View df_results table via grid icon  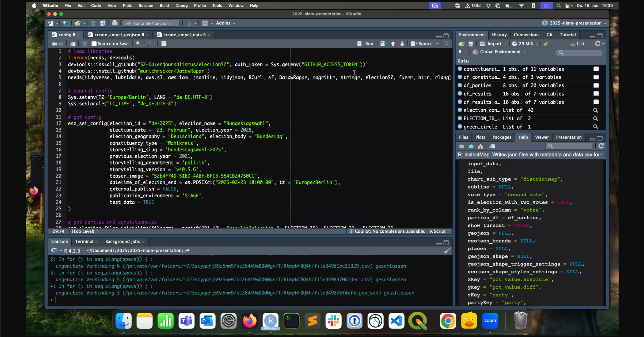click(x=596, y=94)
